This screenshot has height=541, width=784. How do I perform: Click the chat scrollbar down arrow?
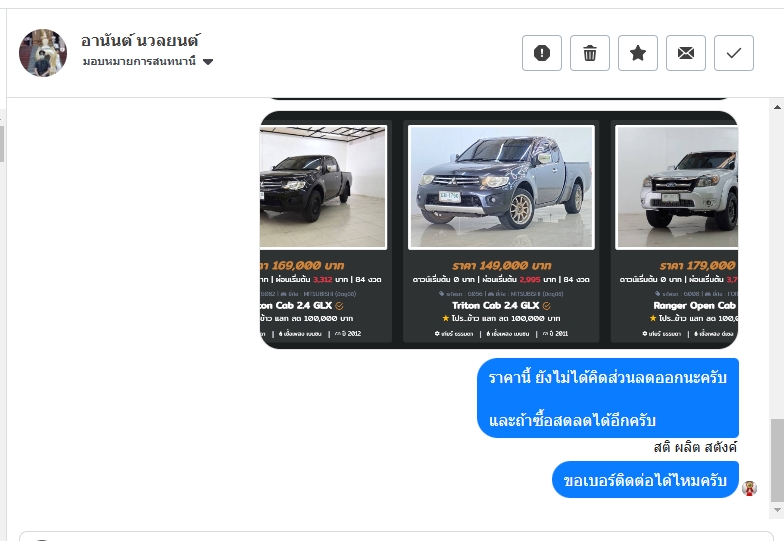click(x=777, y=510)
